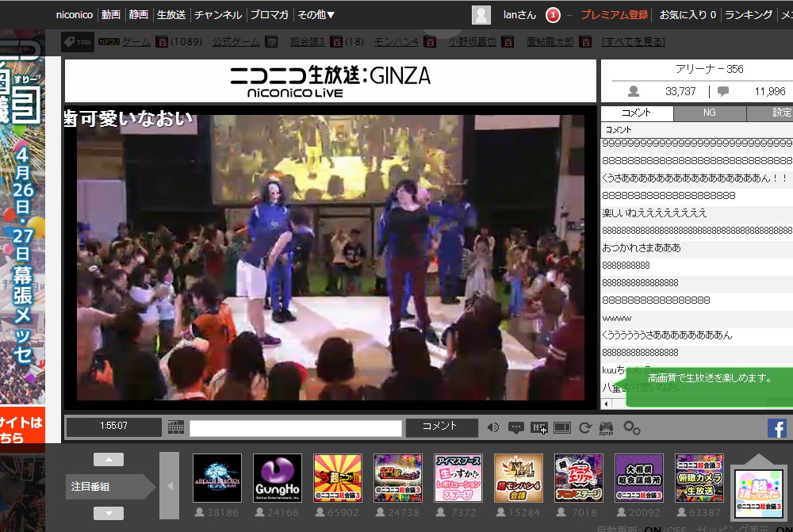Open the 大相撲超会議場所 program thumbnail
793x532 pixels.
[638, 478]
